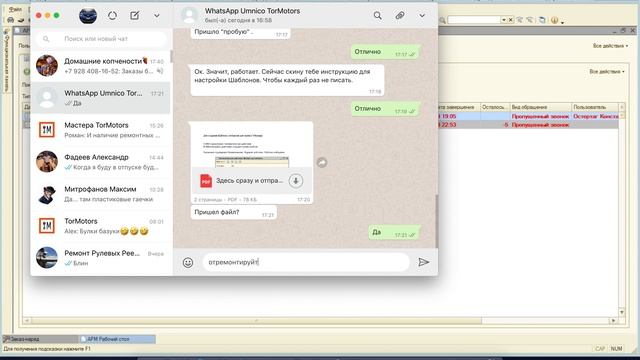Open chat 'WhatsApp Umnico Tor...' in list
This screenshot has height=360, width=640.
[101, 98]
